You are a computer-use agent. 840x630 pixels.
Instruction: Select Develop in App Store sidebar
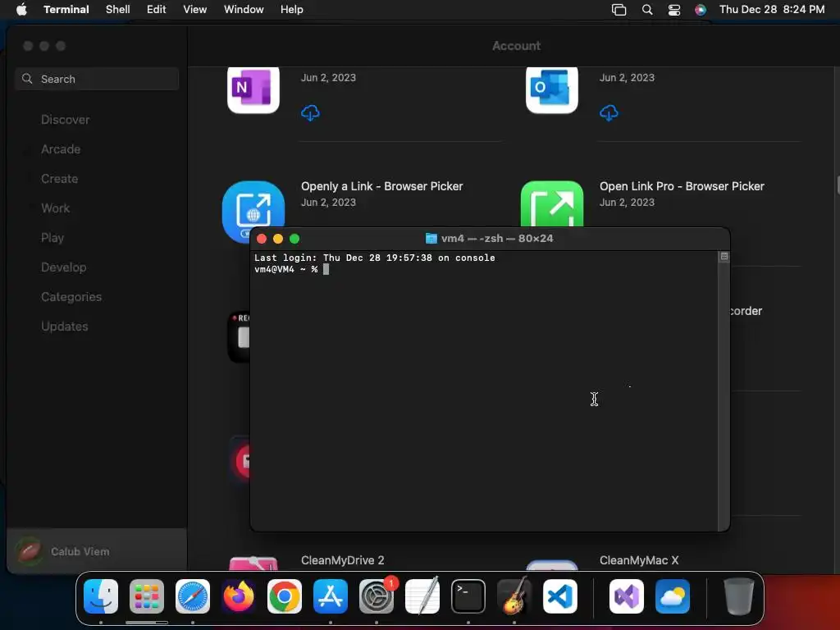pyautogui.click(x=64, y=267)
